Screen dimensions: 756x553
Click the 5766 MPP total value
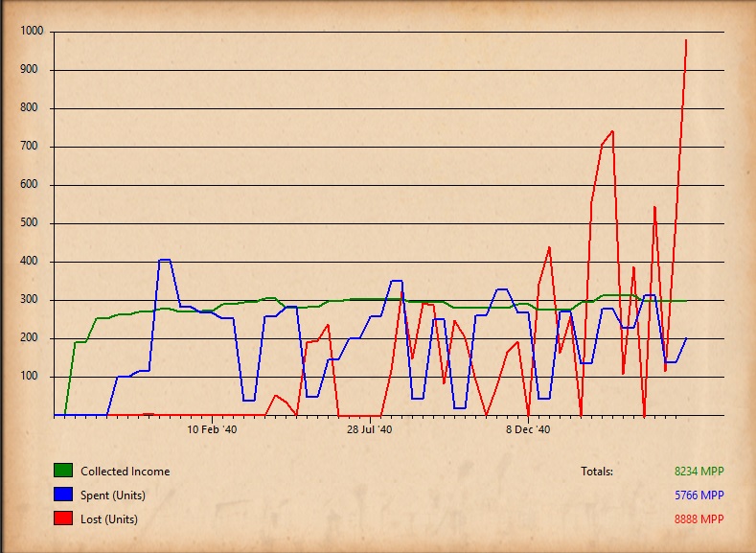pyautogui.click(x=699, y=495)
